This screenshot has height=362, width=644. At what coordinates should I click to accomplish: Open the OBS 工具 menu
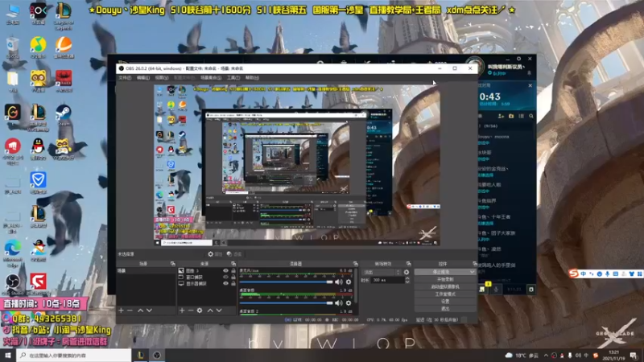[x=233, y=77]
